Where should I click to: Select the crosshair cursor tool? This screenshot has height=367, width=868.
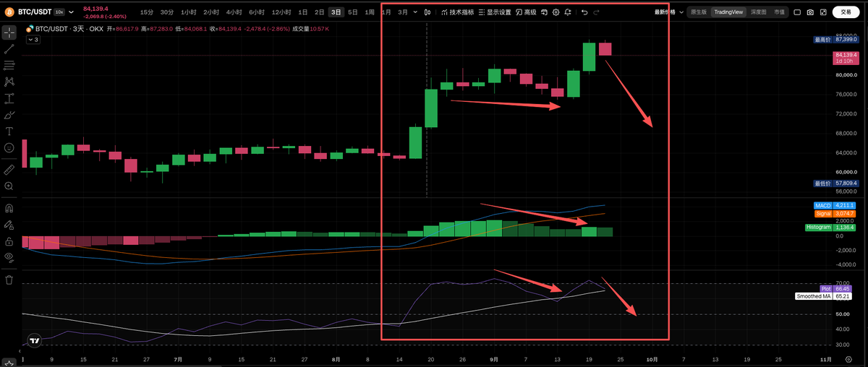point(9,33)
